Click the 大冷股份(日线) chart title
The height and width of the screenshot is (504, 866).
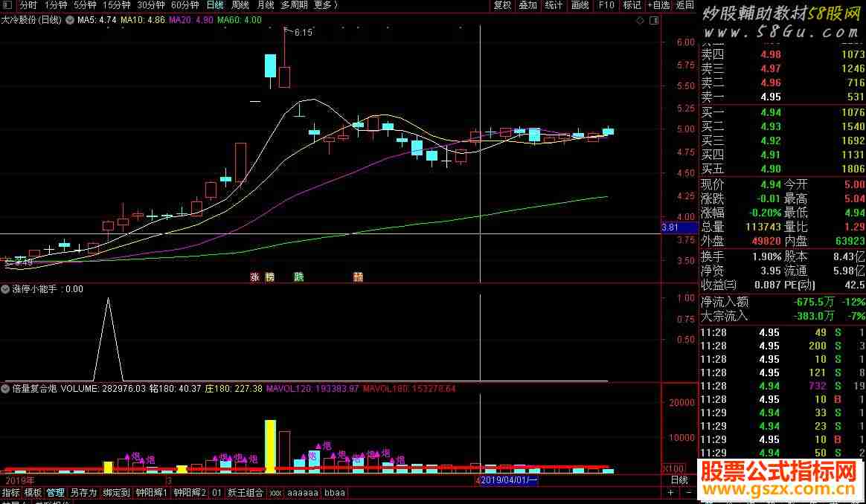click(31, 20)
